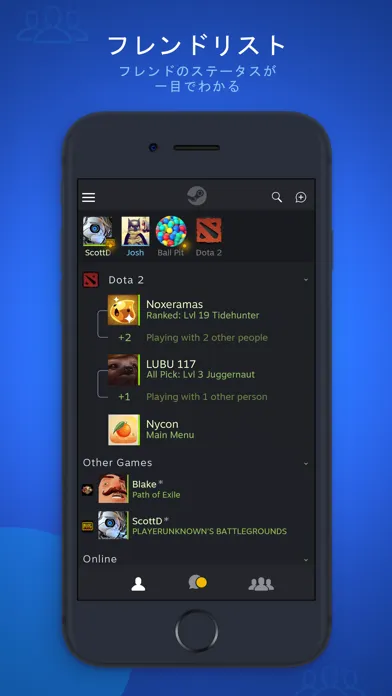Show +1 other playing with LUBU 117

(x=193, y=397)
